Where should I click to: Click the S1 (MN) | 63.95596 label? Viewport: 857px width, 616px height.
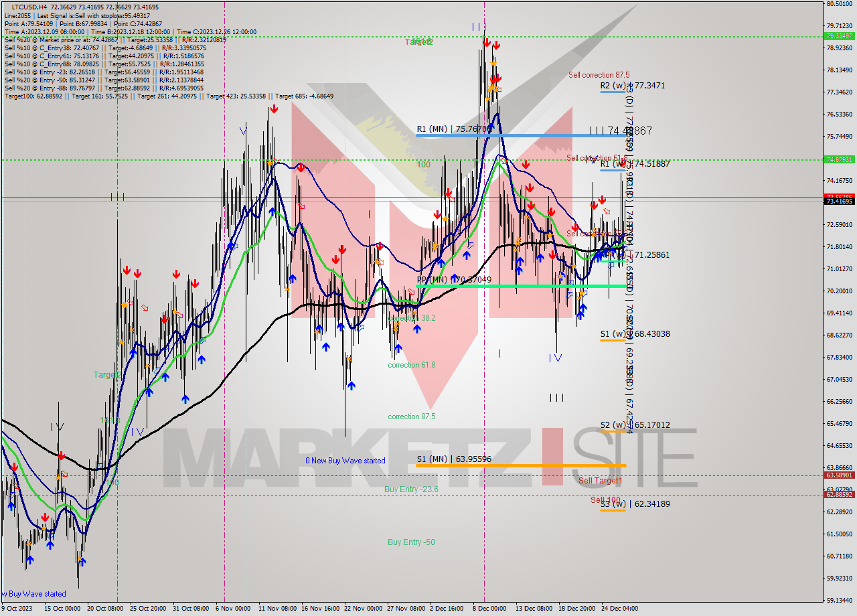[454, 459]
